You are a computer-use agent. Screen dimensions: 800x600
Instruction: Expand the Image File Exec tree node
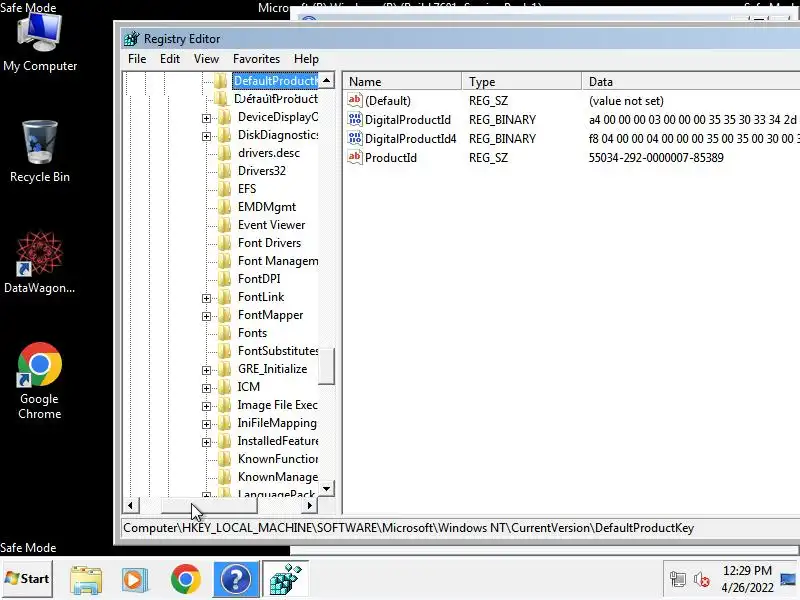click(206, 406)
